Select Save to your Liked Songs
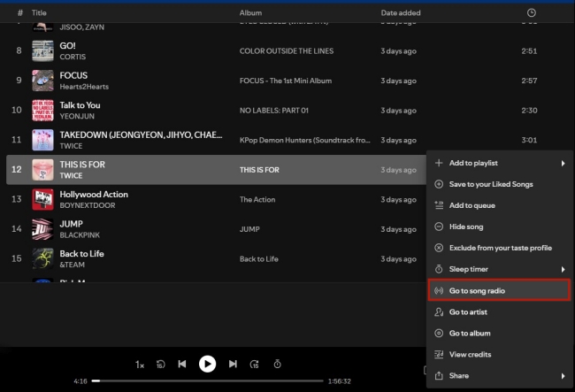This screenshot has width=575, height=392. 500,184
